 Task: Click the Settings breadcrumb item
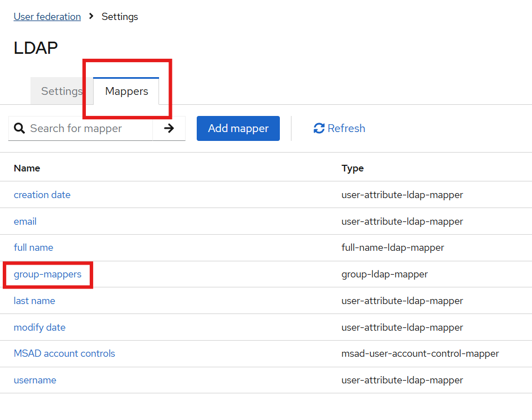click(x=120, y=17)
